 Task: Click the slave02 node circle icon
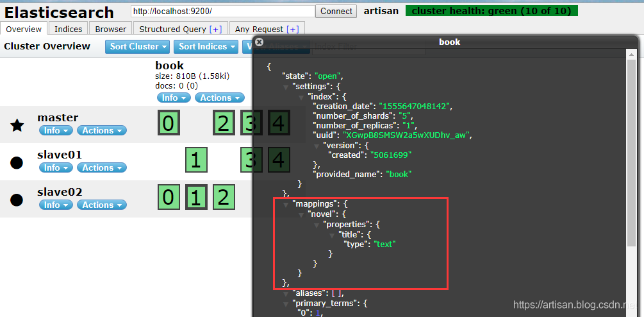pos(17,200)
